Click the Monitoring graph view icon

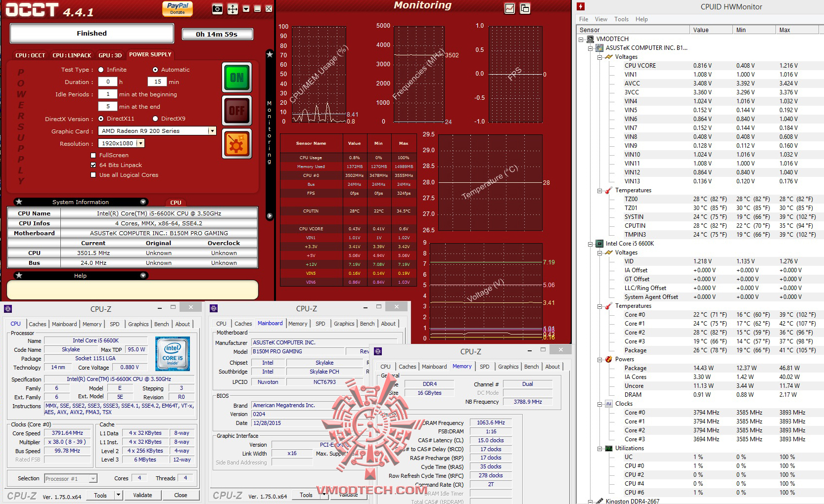tap(509, 8)
